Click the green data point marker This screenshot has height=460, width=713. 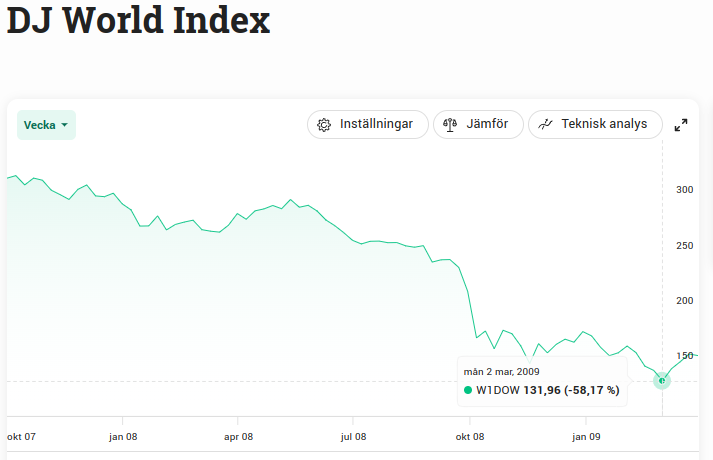(661, 380)
